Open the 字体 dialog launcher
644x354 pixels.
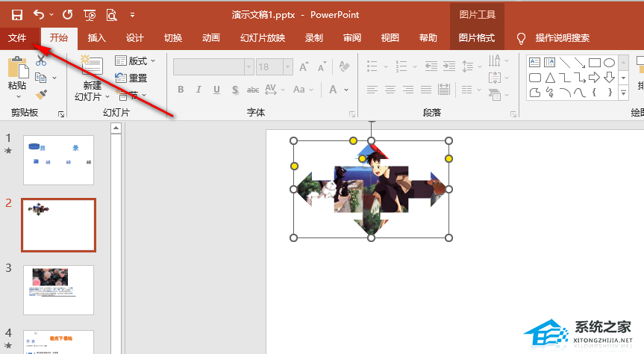pyautogui.click(x=352, y=114)
